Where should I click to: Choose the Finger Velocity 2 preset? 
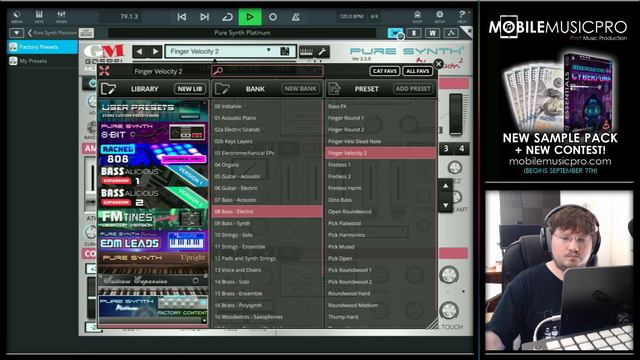click(x=380, y=153)
